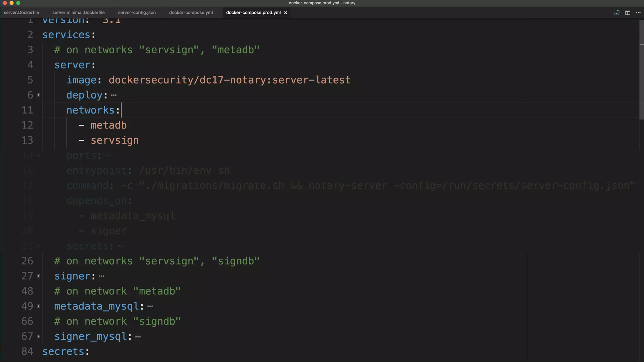Click line number 11 in the gutter
The width and height of the screenshot is (644, 362).
27,110
